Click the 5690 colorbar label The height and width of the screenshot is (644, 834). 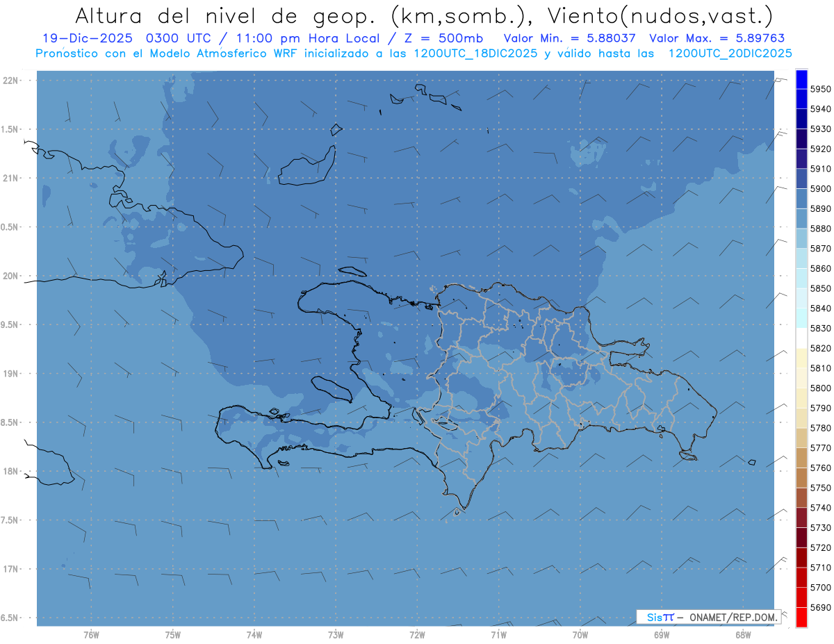pyautogui.click(x=821, y=607)
